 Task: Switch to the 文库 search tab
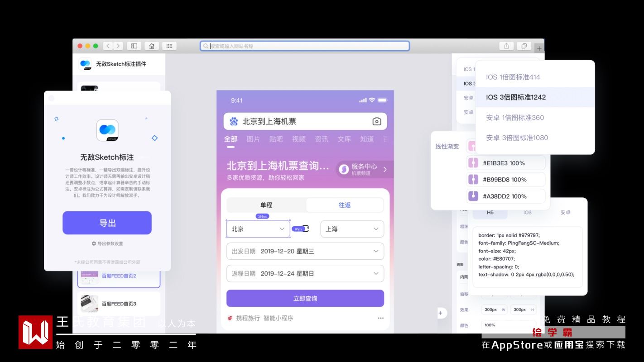[344, 139]
